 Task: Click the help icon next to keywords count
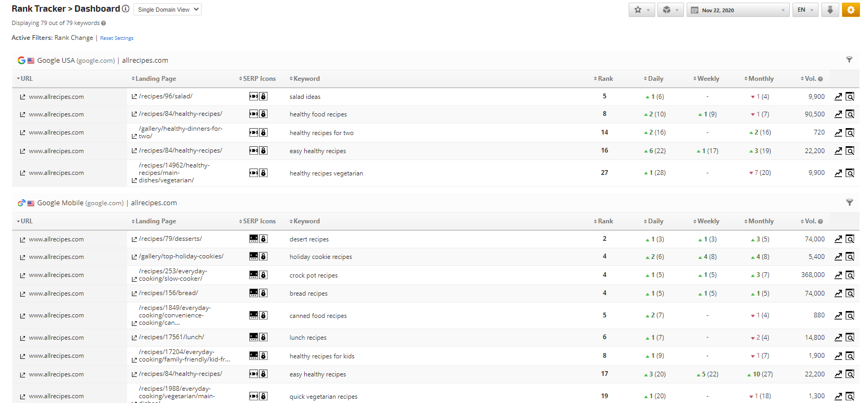103,23
